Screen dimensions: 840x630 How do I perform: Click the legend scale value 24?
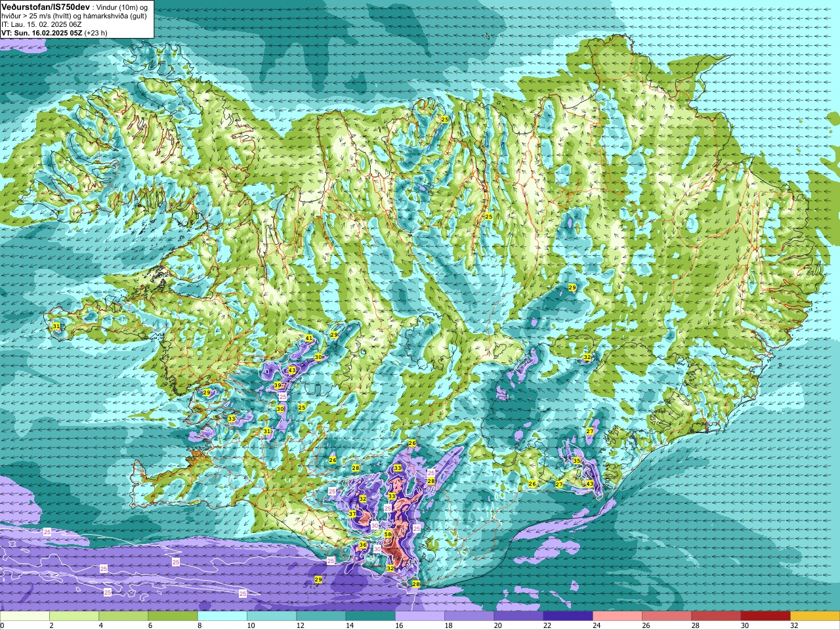pyautogui.click(x=597, y=626)
